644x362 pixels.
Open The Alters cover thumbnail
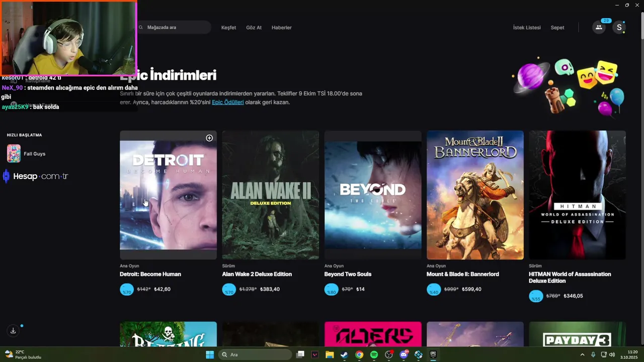(373, 334)
